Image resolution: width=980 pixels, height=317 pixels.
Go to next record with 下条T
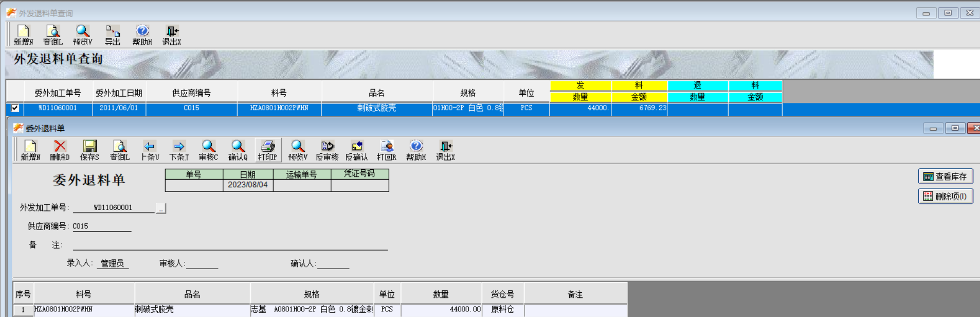179,150
